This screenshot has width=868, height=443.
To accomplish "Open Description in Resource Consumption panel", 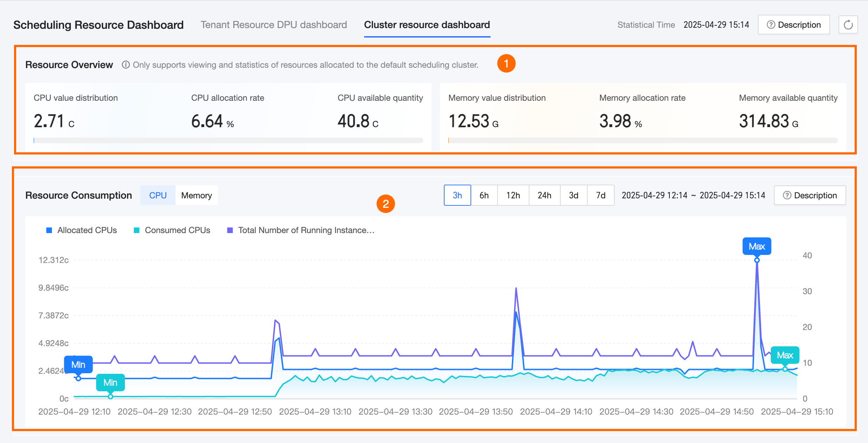I will pyautogui.click(x=810, y=195).
